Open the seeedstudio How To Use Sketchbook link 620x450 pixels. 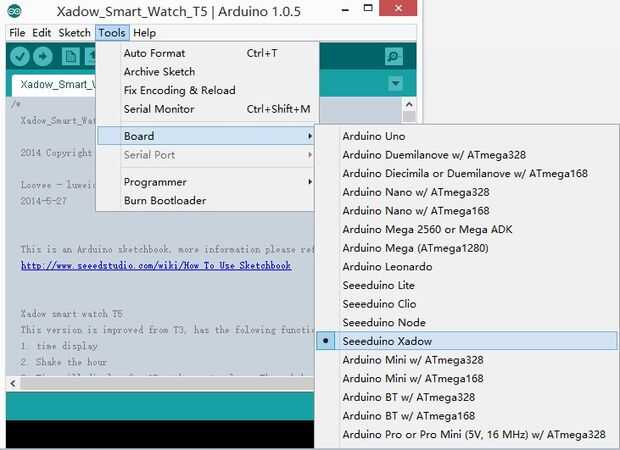(x=156, y=265)
